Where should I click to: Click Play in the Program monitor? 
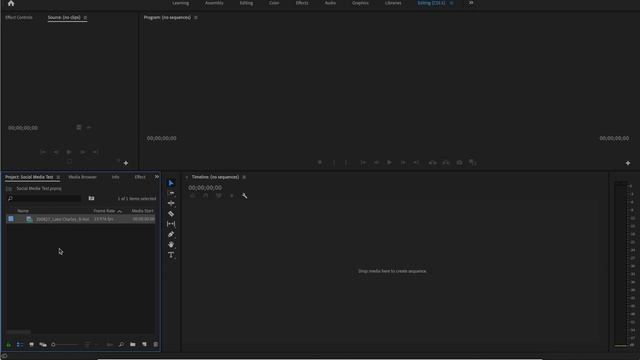pos(389,162)
